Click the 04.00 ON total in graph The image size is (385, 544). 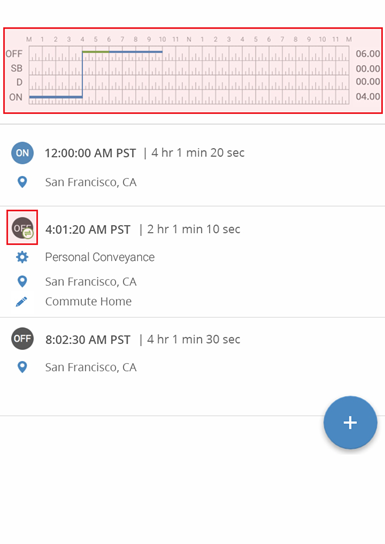368,96
